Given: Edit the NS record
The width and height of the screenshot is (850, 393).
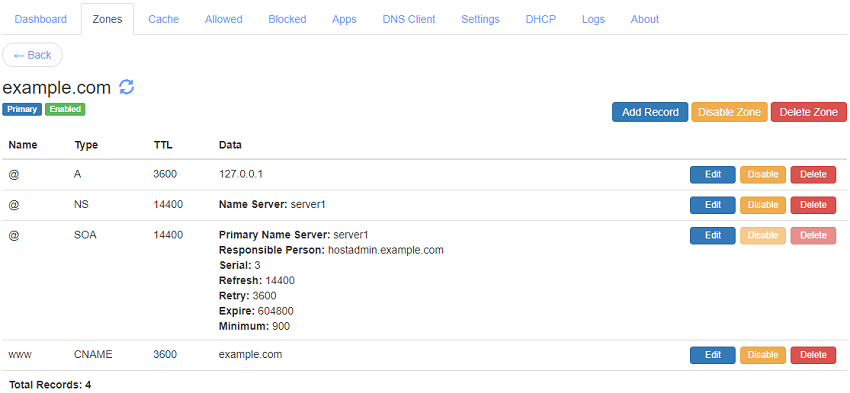Looking at the screenshot, I should (713, 205).
